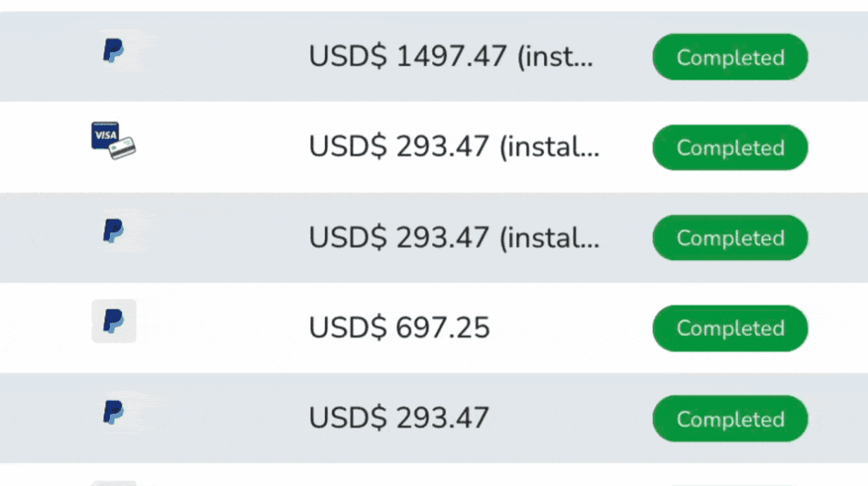Select the Completed badge for USD$ 697.25

click(x=730, y=329)
